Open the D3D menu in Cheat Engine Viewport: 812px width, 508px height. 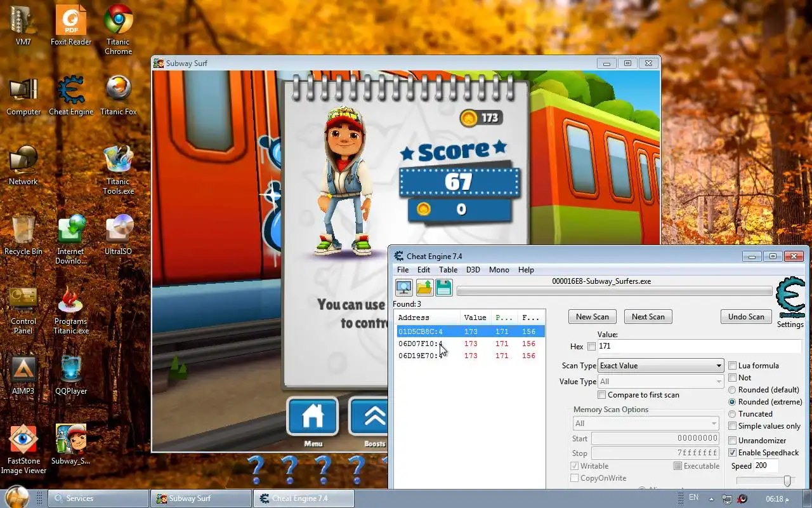(473, 270)
